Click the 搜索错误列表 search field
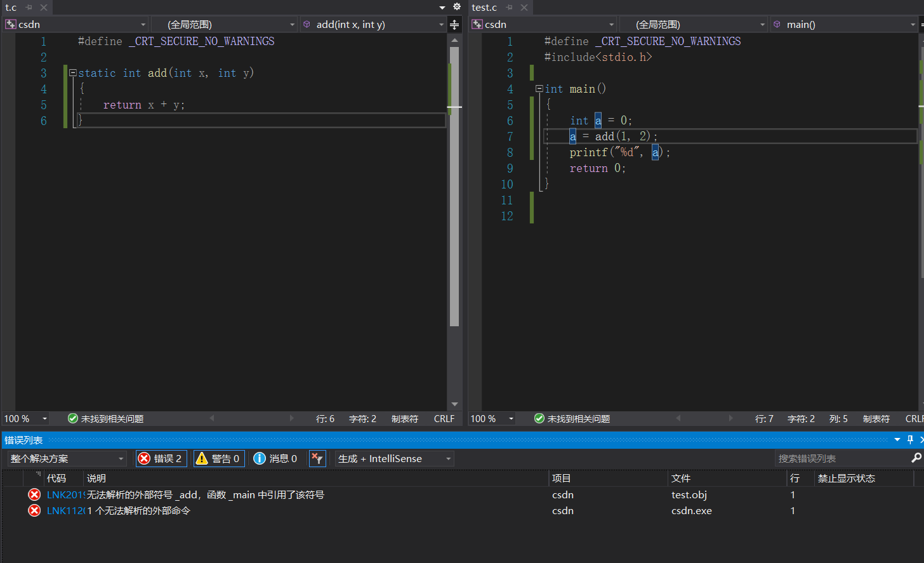The width and height of the screenshot is (924, 563). coord(843,458)
